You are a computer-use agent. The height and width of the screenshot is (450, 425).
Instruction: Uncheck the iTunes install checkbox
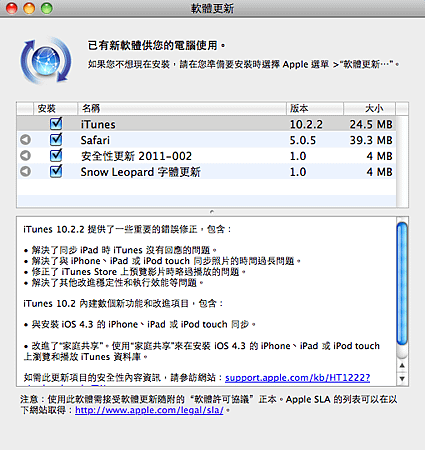(x=56, y=124)
